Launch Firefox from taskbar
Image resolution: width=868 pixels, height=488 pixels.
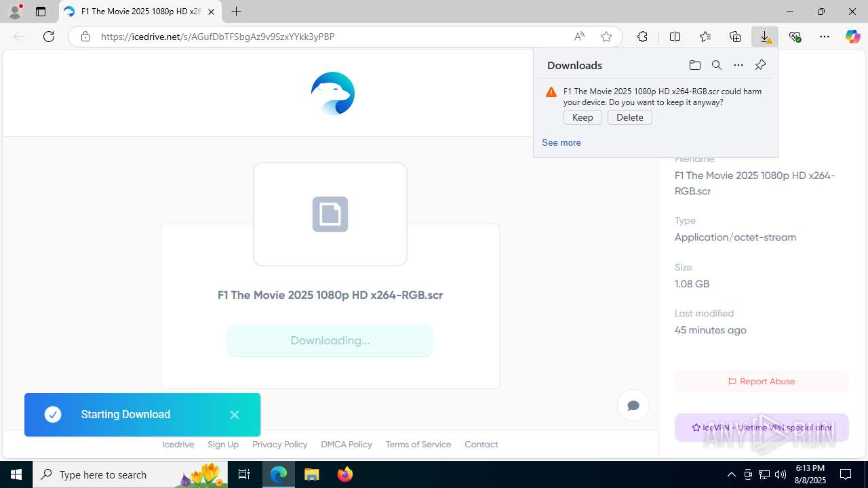[x=345, y=474]
